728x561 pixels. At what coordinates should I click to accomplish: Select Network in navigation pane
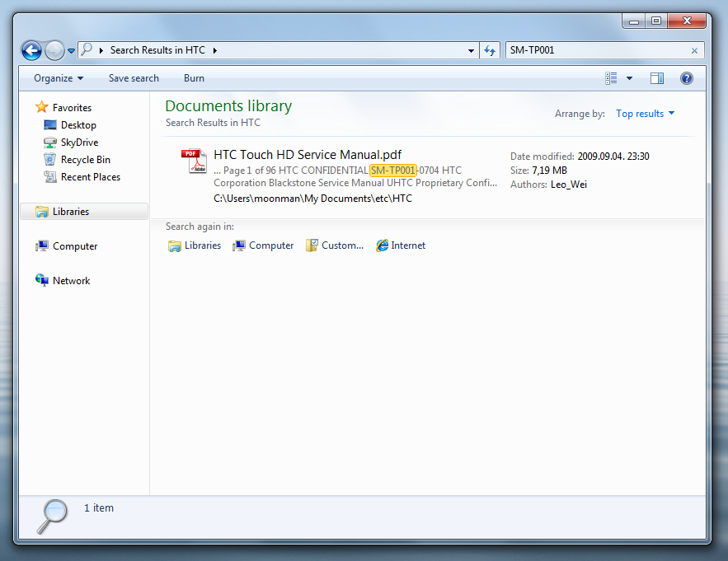(x=72, y=281)
